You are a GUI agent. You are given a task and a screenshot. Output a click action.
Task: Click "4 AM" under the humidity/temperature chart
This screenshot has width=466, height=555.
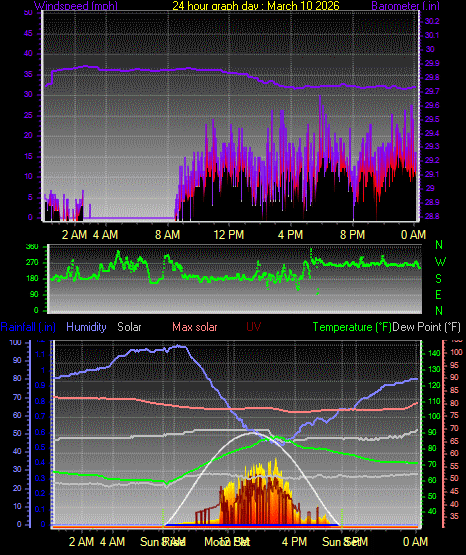(113, 542)
